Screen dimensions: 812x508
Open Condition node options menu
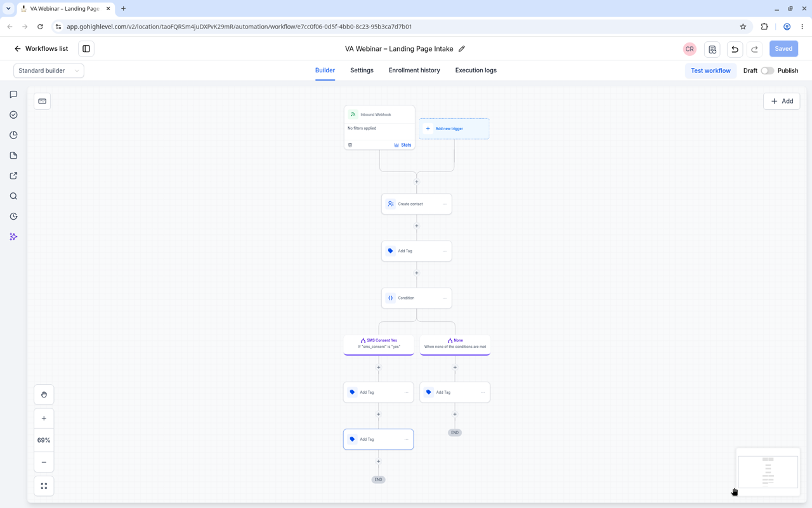coord(444,298)
